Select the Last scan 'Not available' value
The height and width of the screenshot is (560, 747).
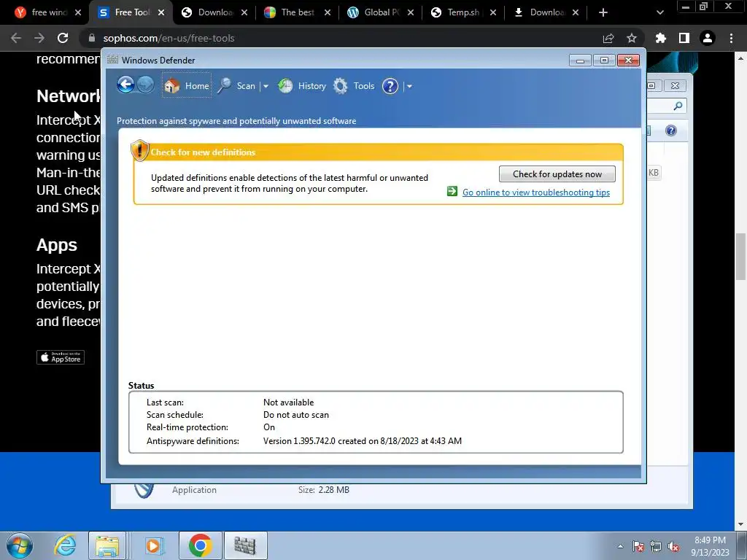pyautogui.click(x=288, y=402)
